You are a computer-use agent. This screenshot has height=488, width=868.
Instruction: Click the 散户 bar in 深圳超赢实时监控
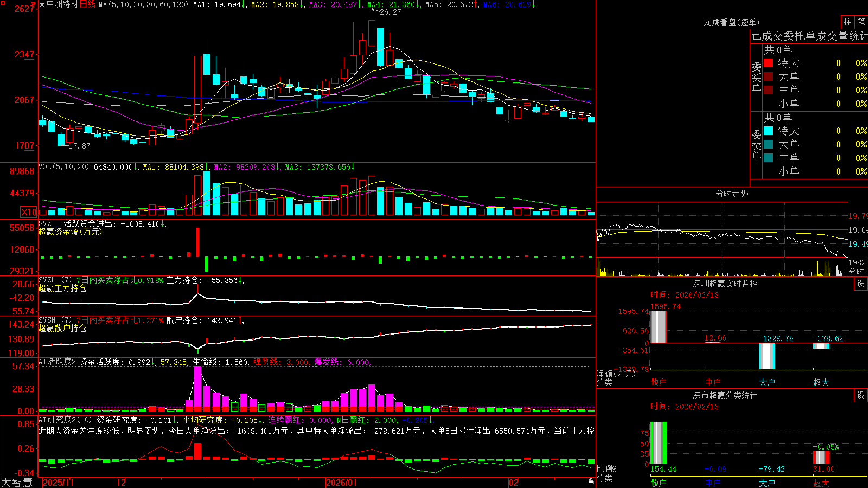(658, 326)
